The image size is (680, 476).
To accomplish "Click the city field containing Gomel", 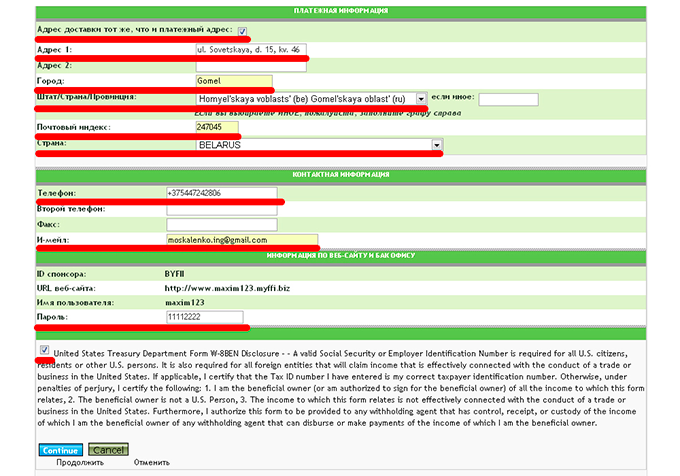I will point(234,81).
